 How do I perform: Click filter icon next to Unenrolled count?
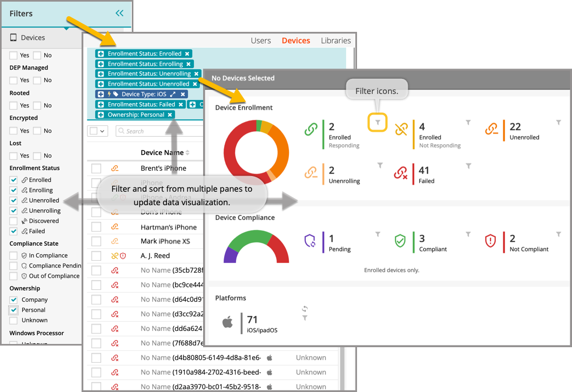[x=558, y=123]
